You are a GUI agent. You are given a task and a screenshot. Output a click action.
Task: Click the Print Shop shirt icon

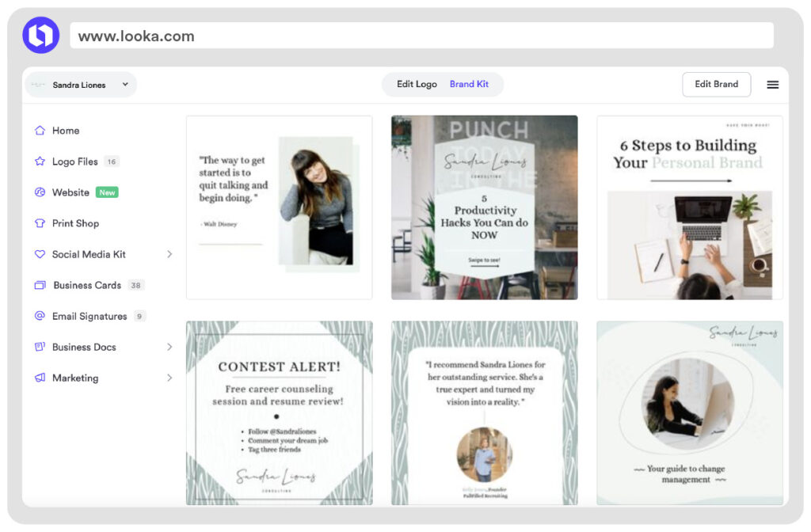39,222
